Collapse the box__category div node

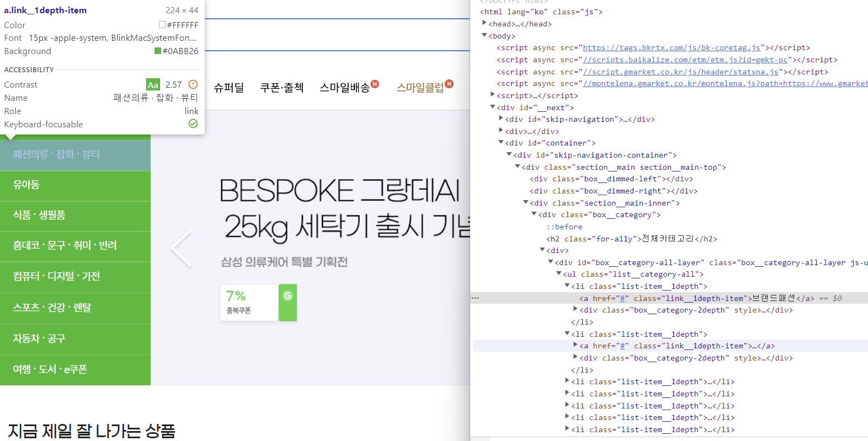[x=534, y=214]
